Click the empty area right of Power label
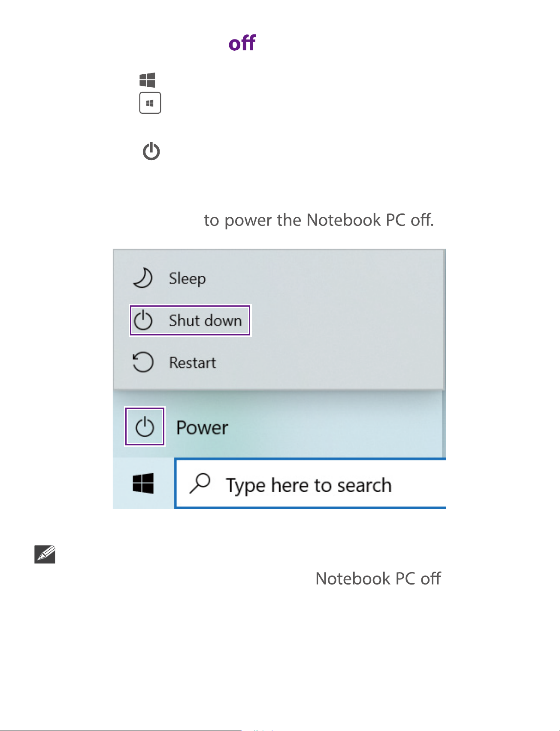The height and width of the screenshot is (731, 560). pos(335,427)
